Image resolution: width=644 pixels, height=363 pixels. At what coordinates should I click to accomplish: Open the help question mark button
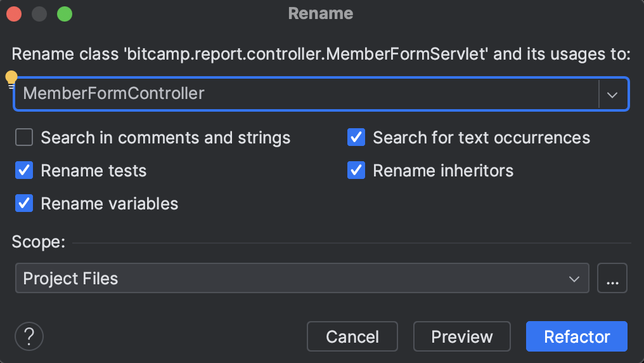tap(29, 336)
